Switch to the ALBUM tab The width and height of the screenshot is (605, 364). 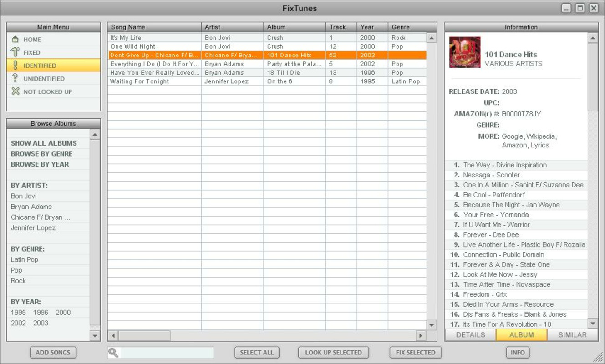pos(521,335)
